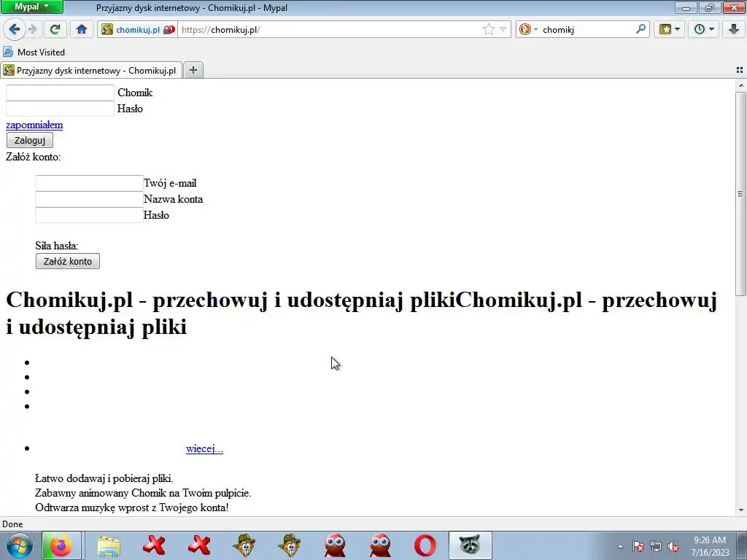The height and width of the screenshot is (560, 747).
Task: Click the Siła hasła: label
Action: tap(57, 246)
